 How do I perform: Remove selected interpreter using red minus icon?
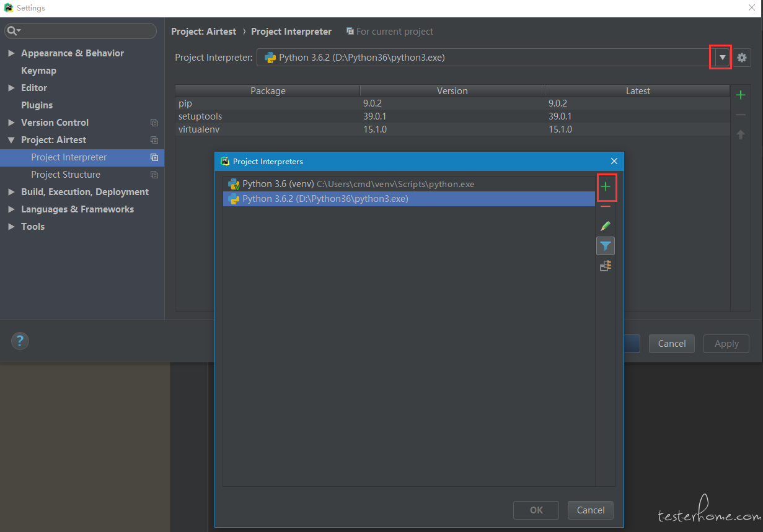click(606, 207)
